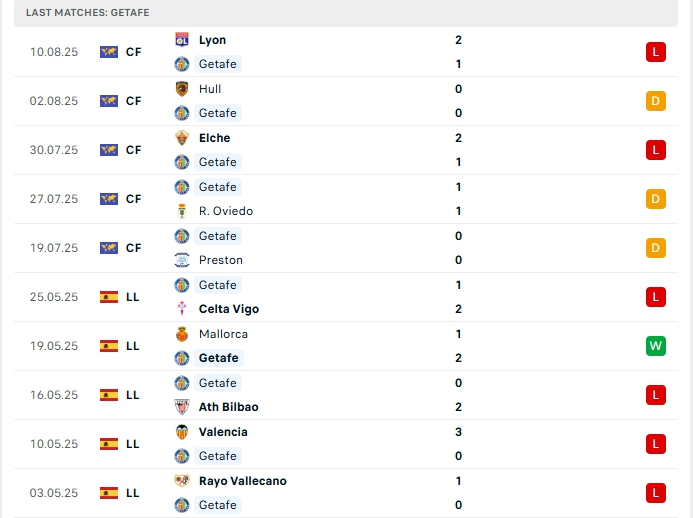Screen dimensions: 693x518
Task: Select the 19.05.25 Mallorca match date
Action: [x=54, y=346]
